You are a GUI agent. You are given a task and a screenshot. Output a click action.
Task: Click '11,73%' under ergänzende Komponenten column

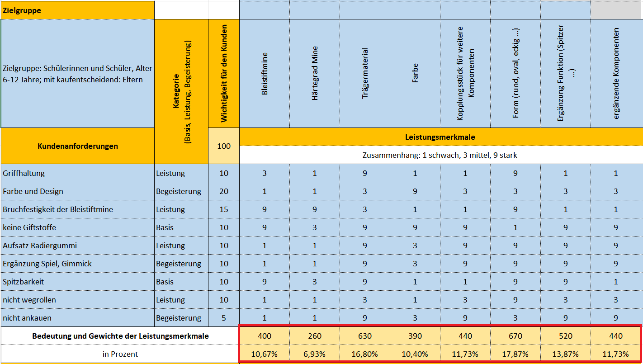(616, 354)
